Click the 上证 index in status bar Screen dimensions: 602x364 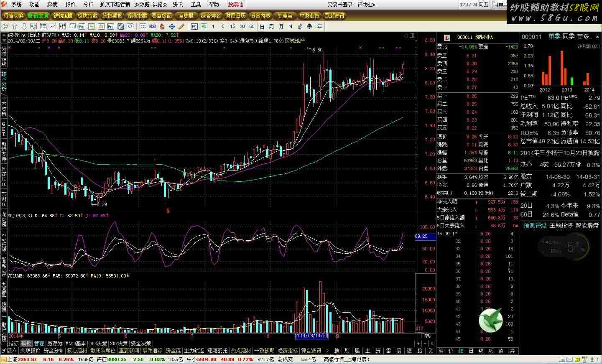(13, 359)
